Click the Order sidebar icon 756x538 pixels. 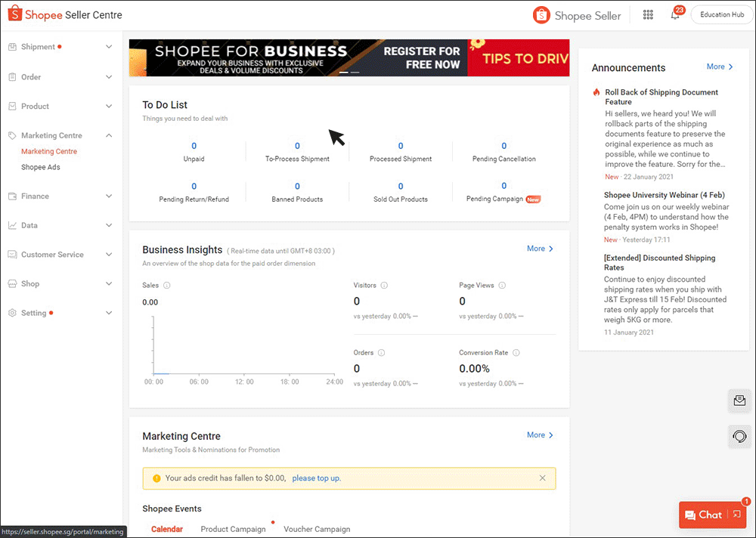point(13,77)
